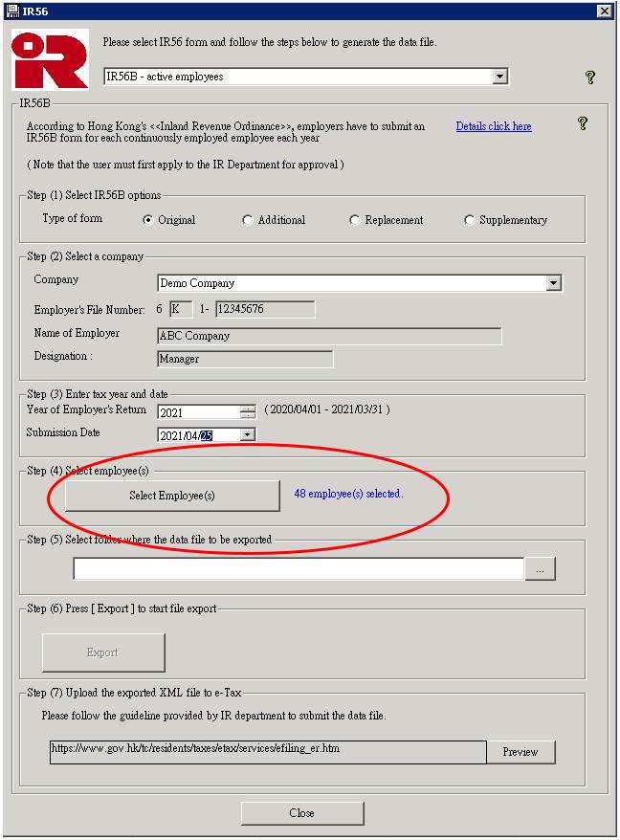The image size is (620, 840).
Task: Open the Submission Date dropdown arrow
Action: pos(248,434)
